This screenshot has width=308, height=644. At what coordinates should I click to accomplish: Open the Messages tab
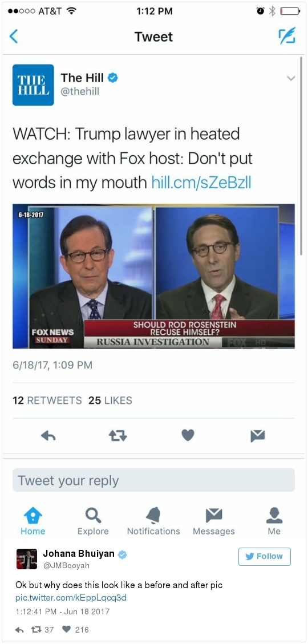214,521
